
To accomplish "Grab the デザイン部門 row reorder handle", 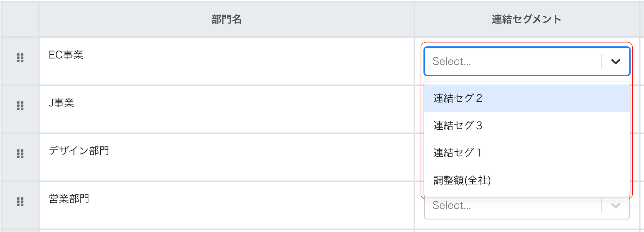I will [x=20, y=154].
